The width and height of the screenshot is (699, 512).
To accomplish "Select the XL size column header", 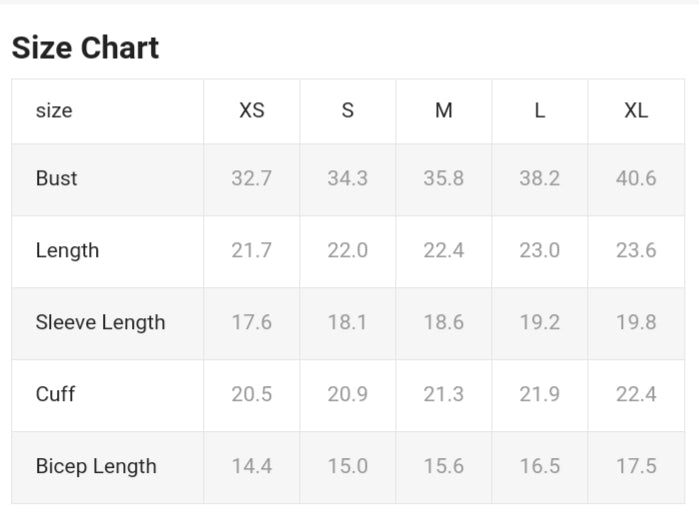I will pyautogui.click(x=636, y=110).
